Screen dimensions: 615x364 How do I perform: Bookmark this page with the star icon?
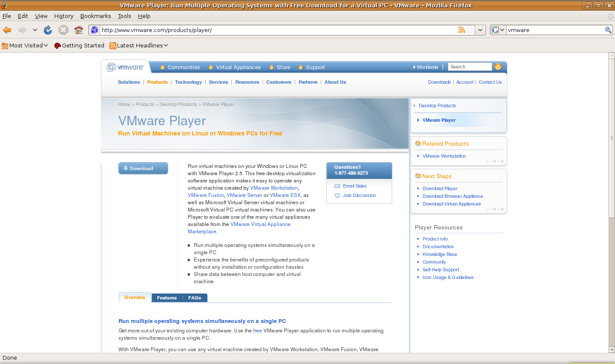[470, 30]
